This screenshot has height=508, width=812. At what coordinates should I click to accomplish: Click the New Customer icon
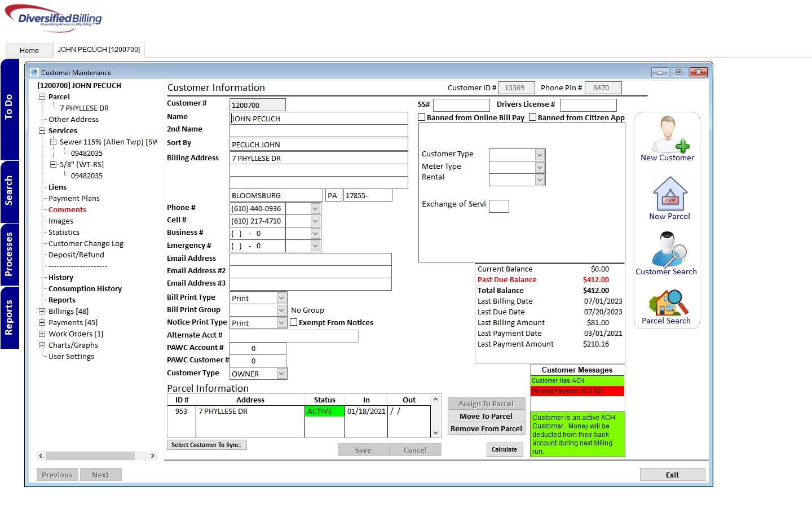668,135
